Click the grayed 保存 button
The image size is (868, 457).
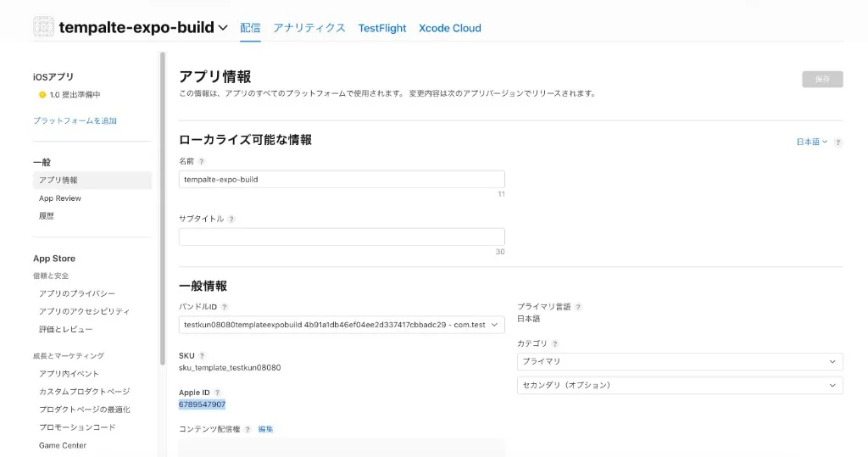point(822,79)
